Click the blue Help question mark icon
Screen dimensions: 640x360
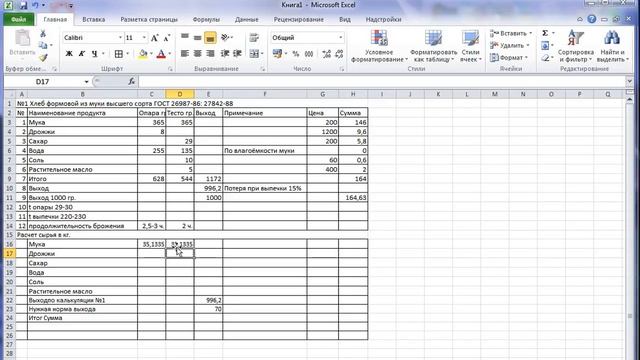point(592,19)
